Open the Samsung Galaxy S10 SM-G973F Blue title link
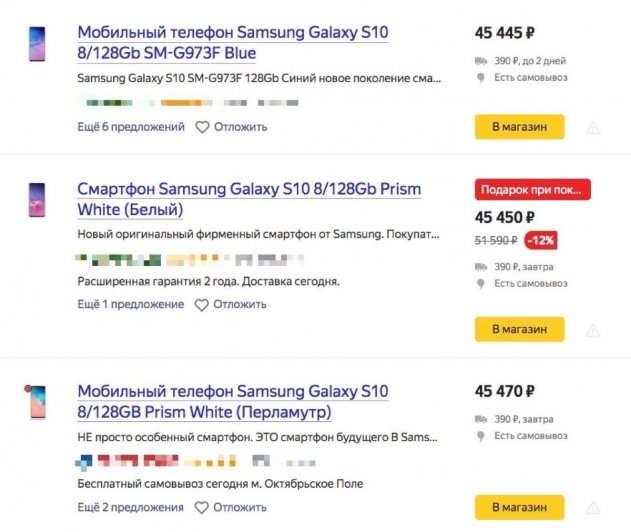631x532 pixels. 232,42
